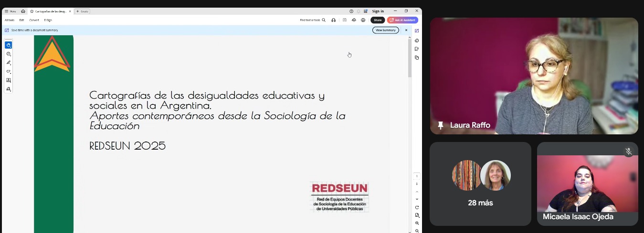
Task: Toggle Micaela Isaac Ojeda's muted microphone
Action: [629, 152]
